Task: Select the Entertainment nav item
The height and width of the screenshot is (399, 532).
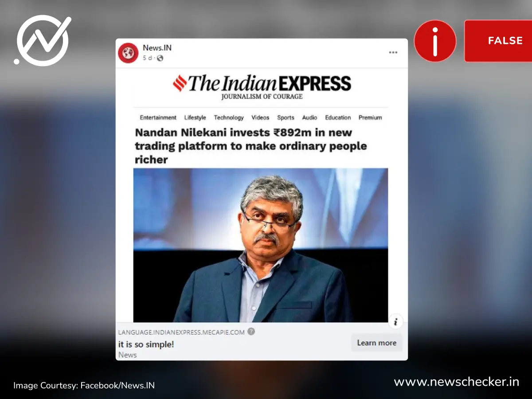Action: pyautogui.click(x=158, y=117)
